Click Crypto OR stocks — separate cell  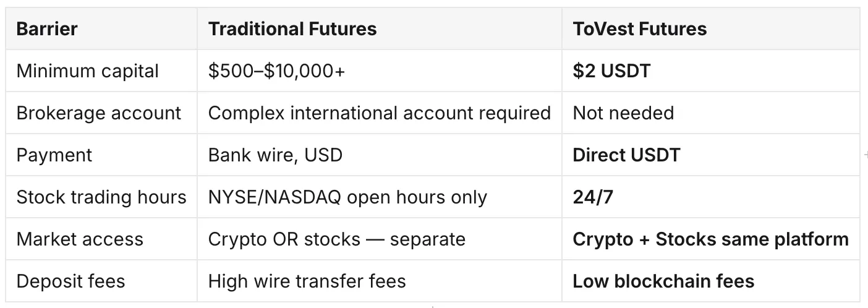[x=337, y=239]
